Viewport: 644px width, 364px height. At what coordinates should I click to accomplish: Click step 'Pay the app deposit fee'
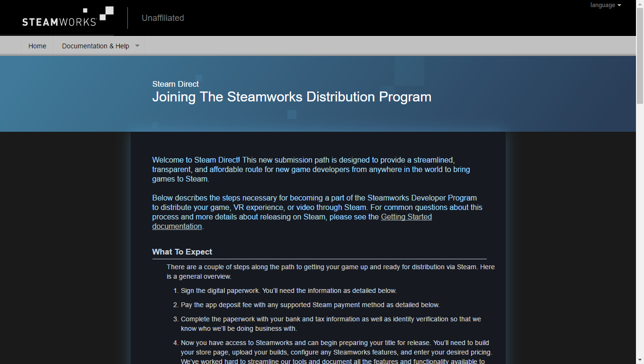tap(310, 305)
